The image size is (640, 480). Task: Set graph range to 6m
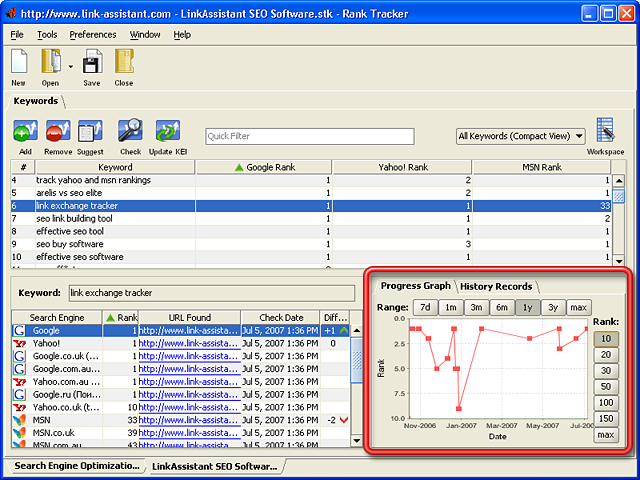pos(502,307)
